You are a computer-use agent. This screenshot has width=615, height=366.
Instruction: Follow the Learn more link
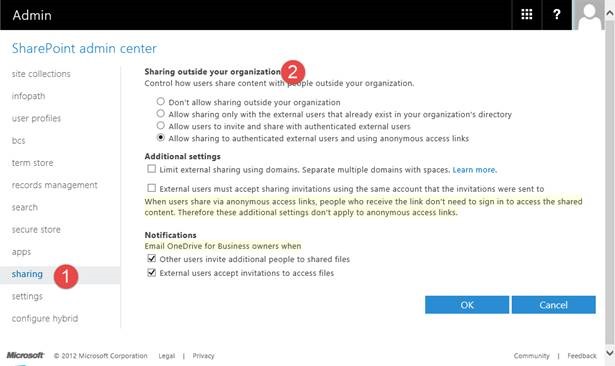pos(475,170)
